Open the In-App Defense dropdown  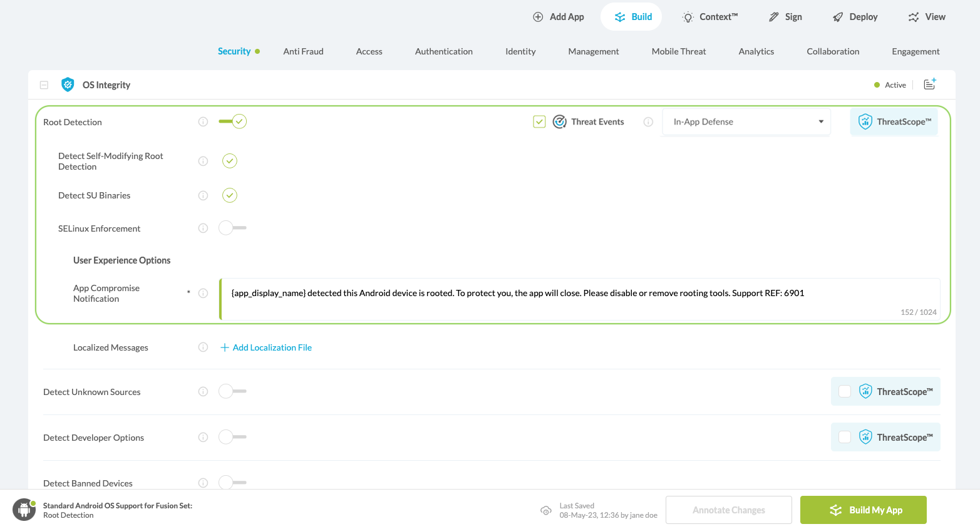tap(746, 122)
